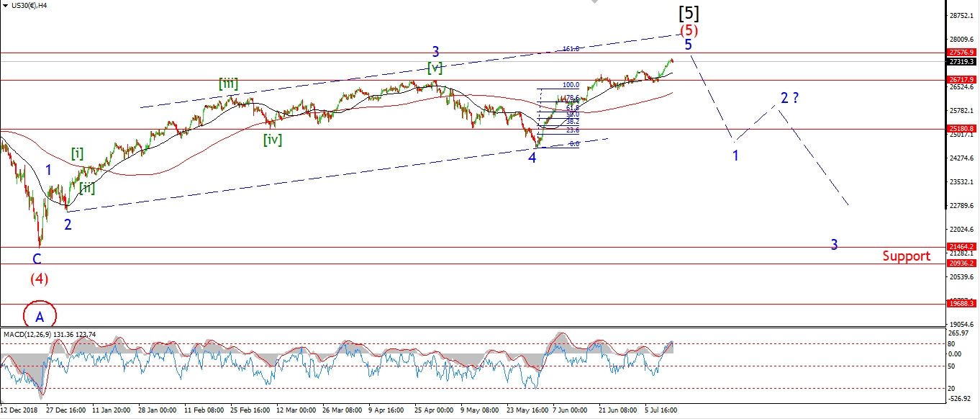The height and width of the screenshot is (419, 980).
Task: Click the 23.6 Fibonacci level label
Action: pos(573,130)
